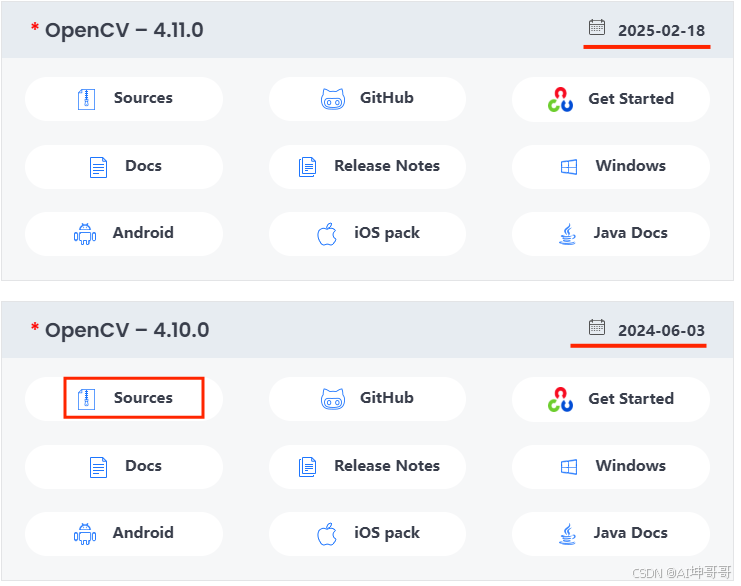Click the document icon beside 4.10.0 Release Notes
This screenshot has width=741, height=586.
(x=307, y=467)
